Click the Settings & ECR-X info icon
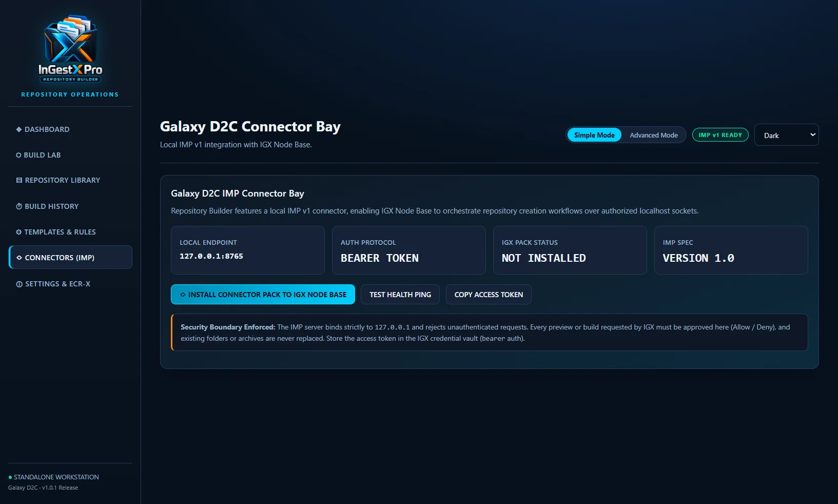The image size is (838, 504). pos(19,284)
